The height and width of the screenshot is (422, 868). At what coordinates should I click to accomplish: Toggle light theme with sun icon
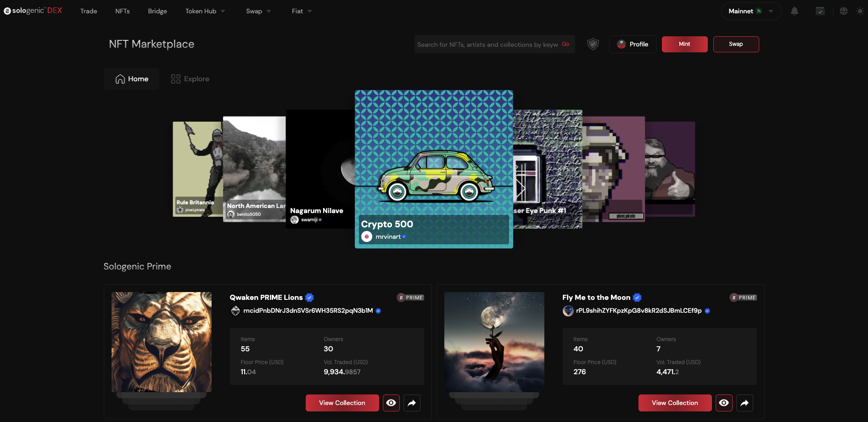860,11
